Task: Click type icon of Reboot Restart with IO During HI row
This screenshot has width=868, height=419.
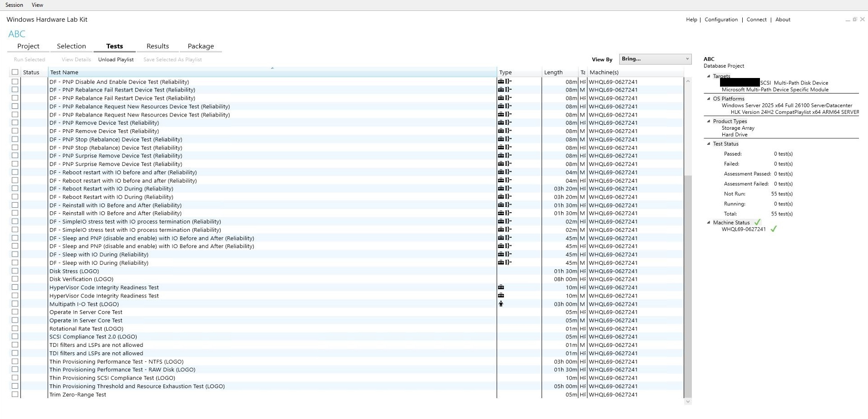Action: coord(504,188)
